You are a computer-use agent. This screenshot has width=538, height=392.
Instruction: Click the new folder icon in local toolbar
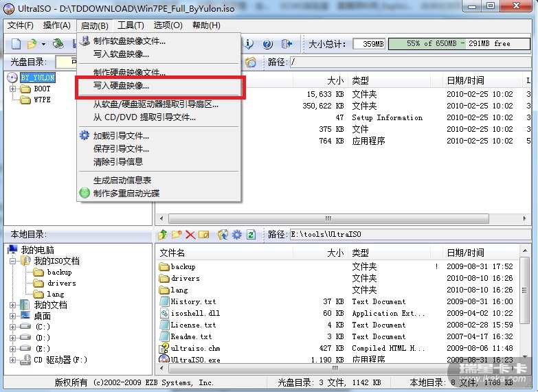[x=177, y=235]
